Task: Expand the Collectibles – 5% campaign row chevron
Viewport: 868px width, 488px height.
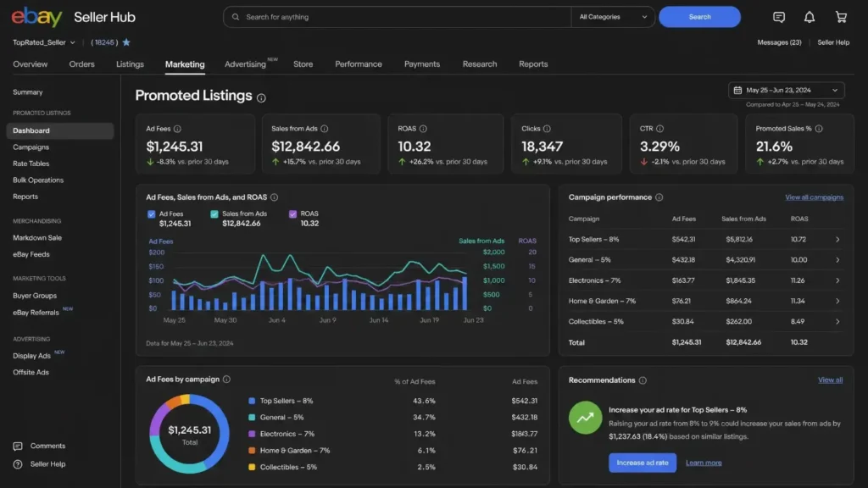Action: click(837, 321)
